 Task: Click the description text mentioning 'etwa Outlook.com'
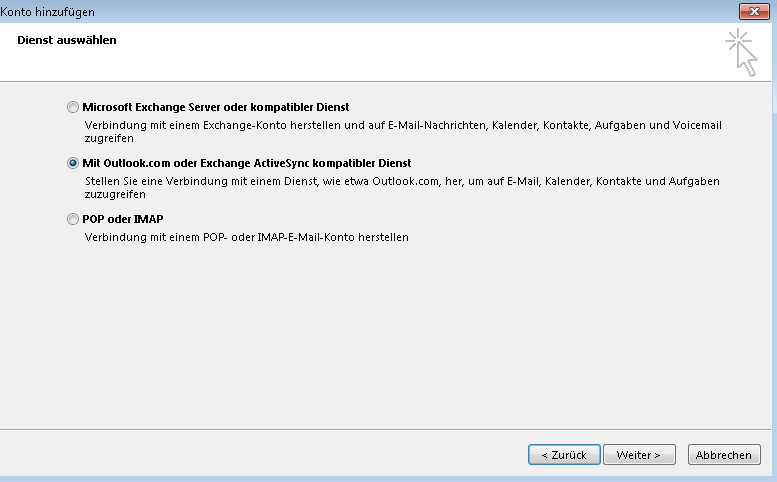[x=402, y=187]
